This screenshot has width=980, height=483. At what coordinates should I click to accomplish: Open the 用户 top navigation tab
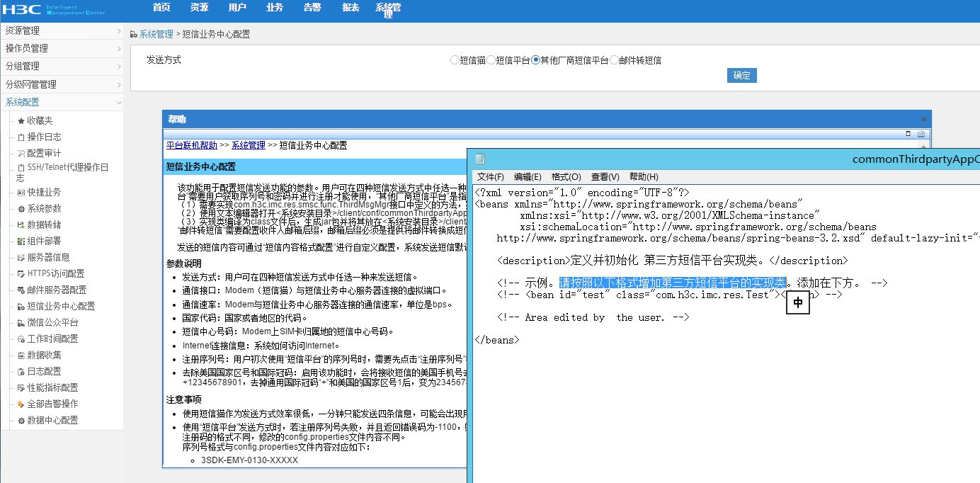coord(238,7)
